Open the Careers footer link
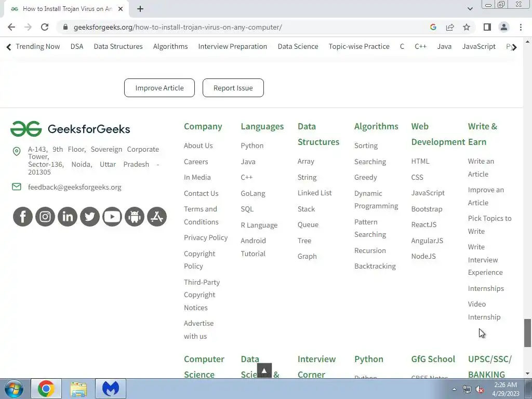This screenshot has height=399, width=532. click(196, 162)
